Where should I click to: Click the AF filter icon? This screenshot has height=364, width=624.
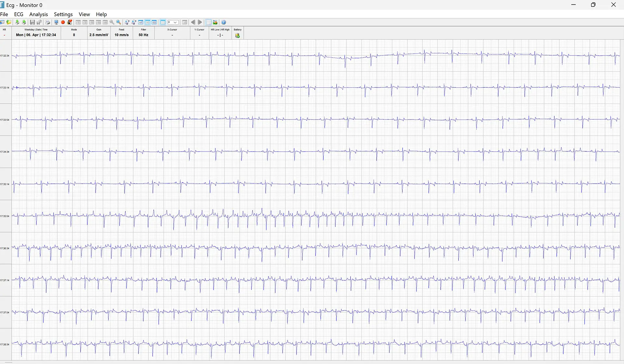point(141,22)
